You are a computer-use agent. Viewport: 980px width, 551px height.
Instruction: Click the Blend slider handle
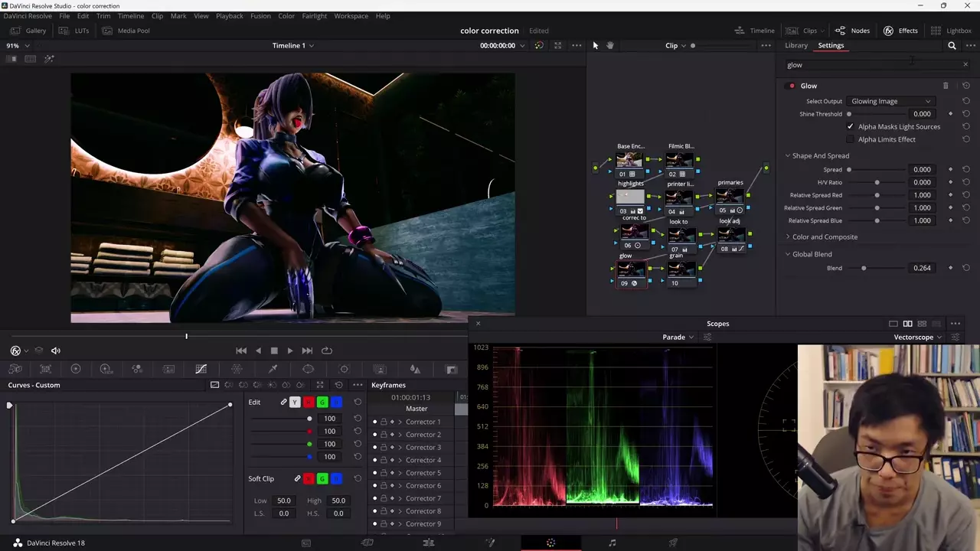tap(864, 269)
